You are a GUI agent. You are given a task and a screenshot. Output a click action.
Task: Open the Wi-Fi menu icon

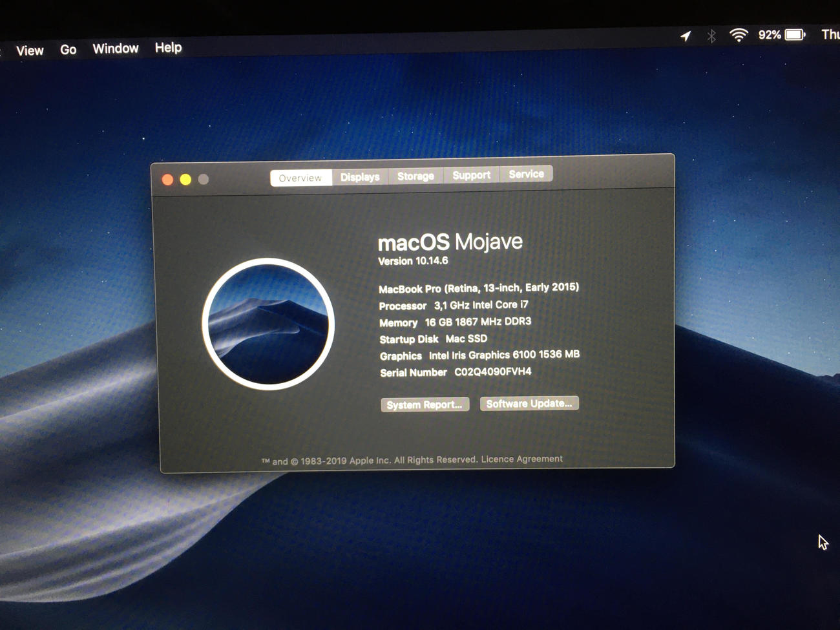(739, 35)
